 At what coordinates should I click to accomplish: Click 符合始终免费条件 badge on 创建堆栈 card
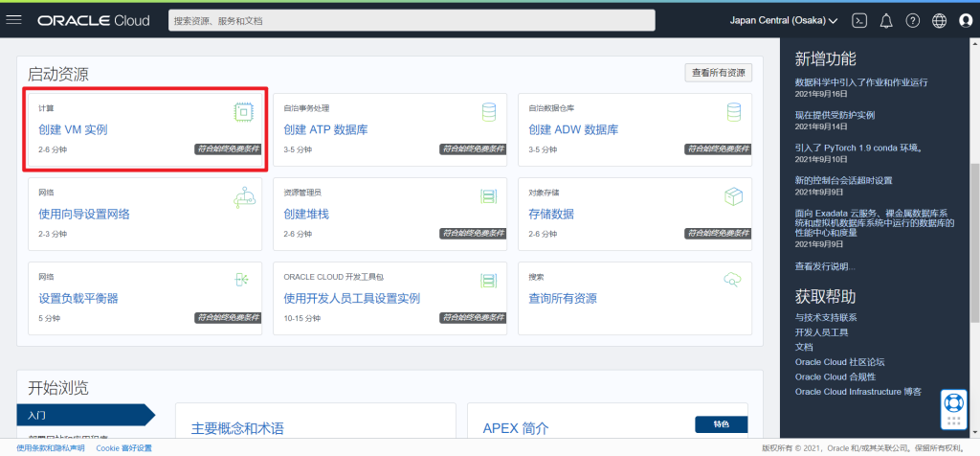pos(475,233)
